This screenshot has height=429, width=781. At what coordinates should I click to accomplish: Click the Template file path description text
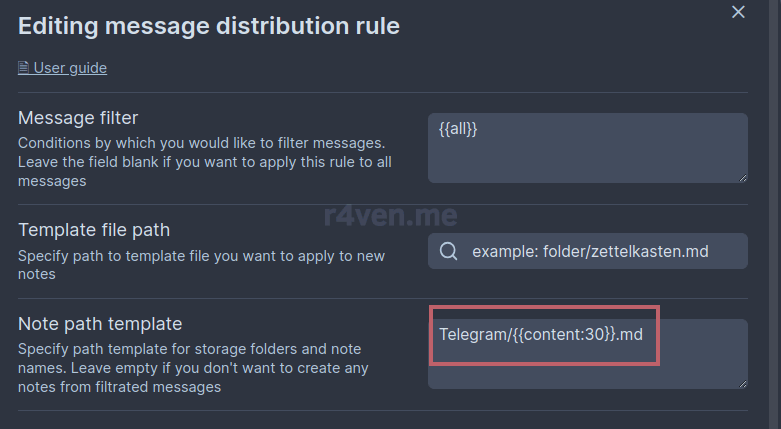pyautogui.click(x=201, y=265)
